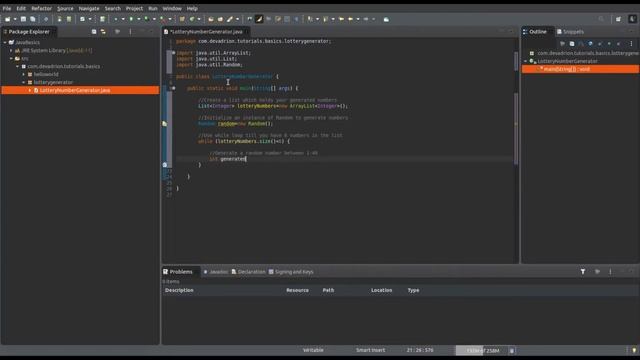Open the dropdown arrow beside Run button

[x=139, y=19]
